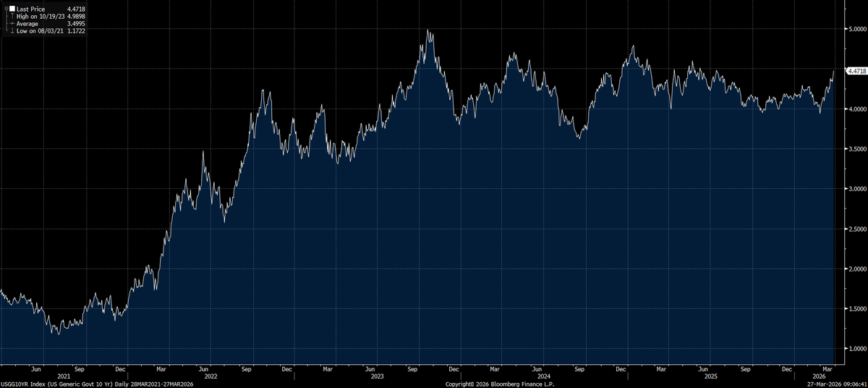Click the High marker icon in legend

[x=12, y=17]
